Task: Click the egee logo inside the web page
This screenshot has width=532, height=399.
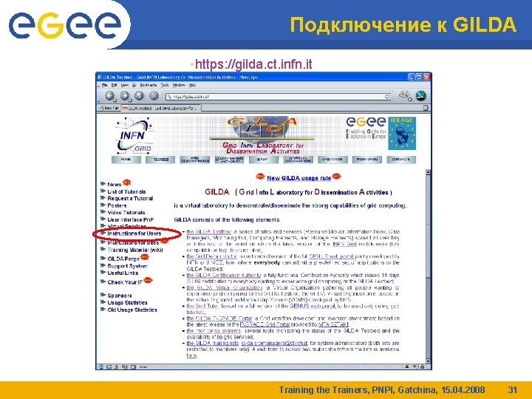Action: point(366,128)
